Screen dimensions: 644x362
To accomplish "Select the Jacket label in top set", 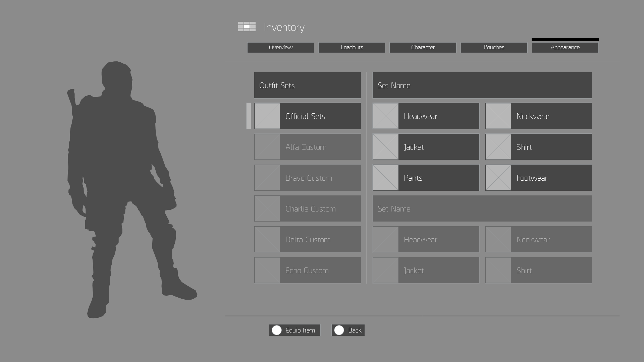I will point(414,147).
